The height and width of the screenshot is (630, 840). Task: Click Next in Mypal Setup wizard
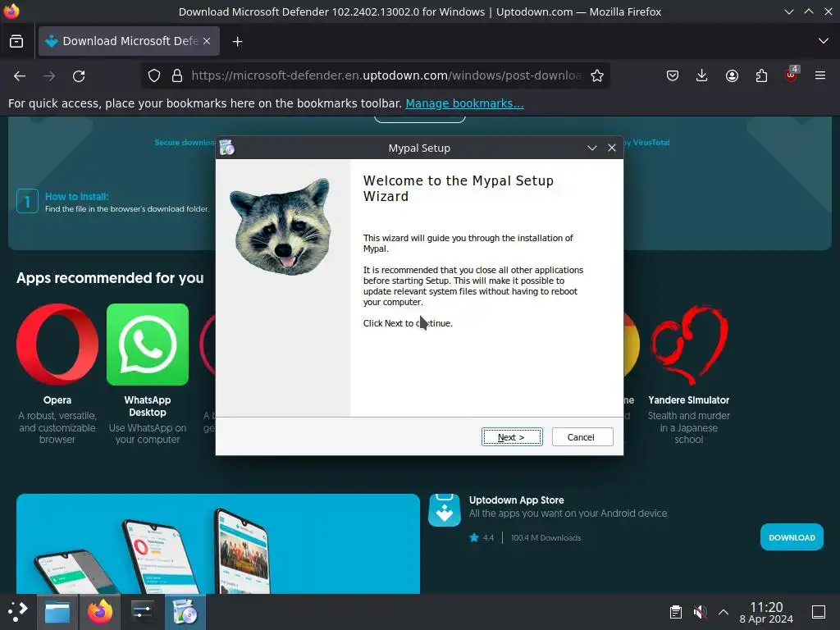pos(512,436)
